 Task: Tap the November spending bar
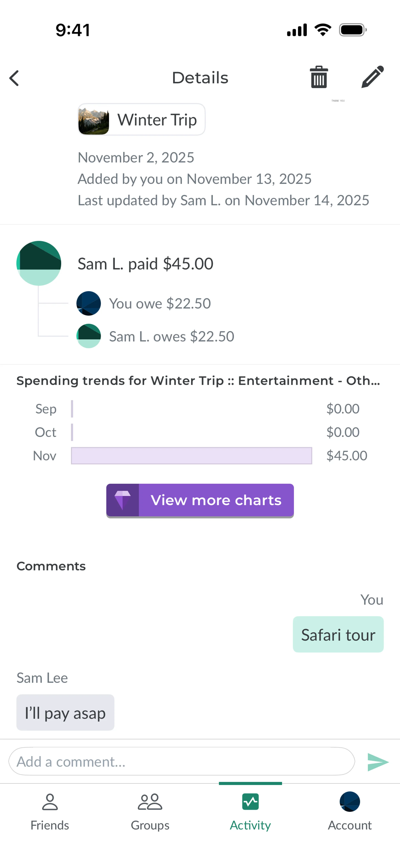[x=191, y=455]
